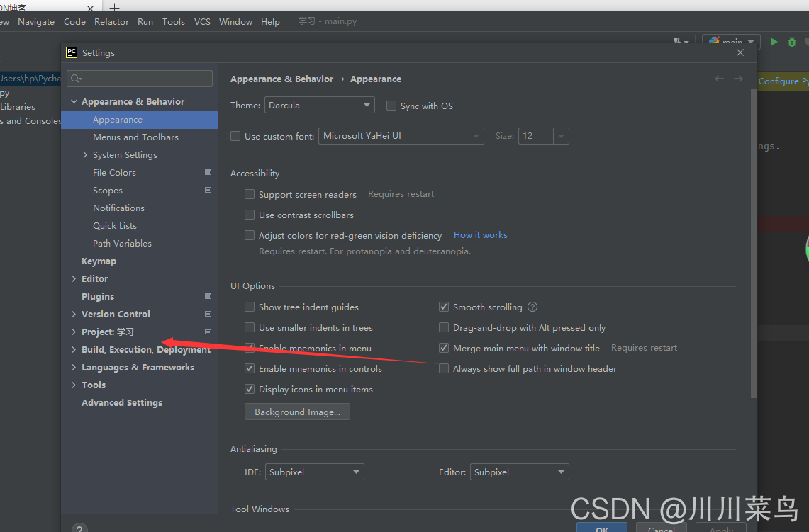Click the question mark help button
The height and width of the screenshot is (532, 809).
click(79, 528)
